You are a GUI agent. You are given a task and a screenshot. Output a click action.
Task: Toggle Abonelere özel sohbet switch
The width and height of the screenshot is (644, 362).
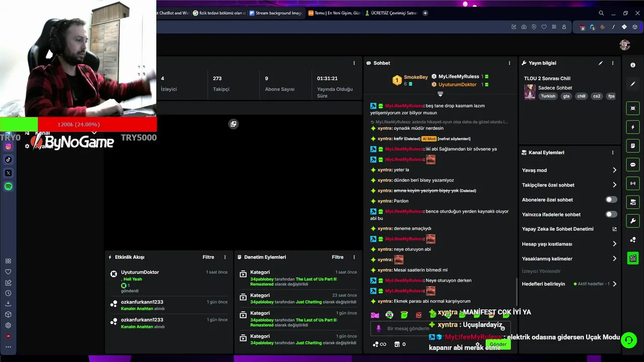coord(611,200)
